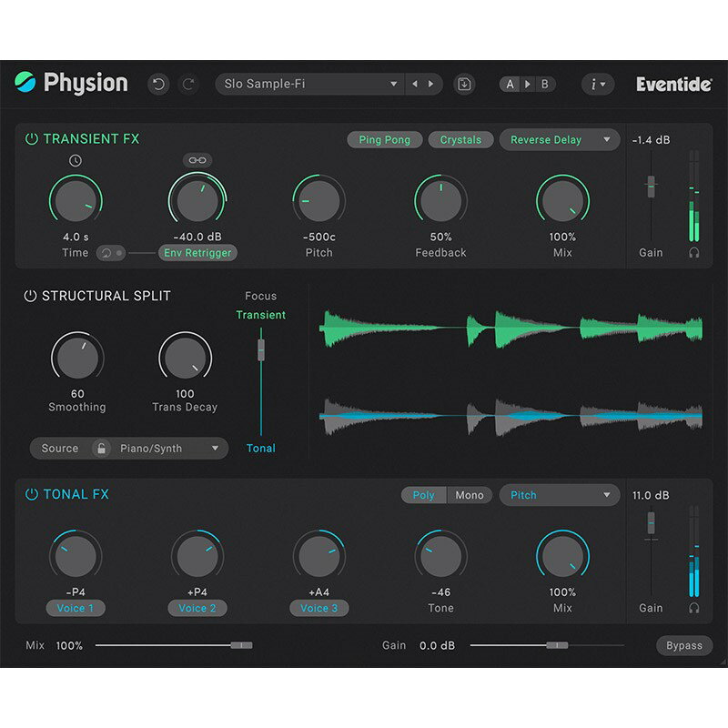Enable Env Retrigger in Transient FX
The height and width of the screenshot is (728, 728).
[197, 253]
